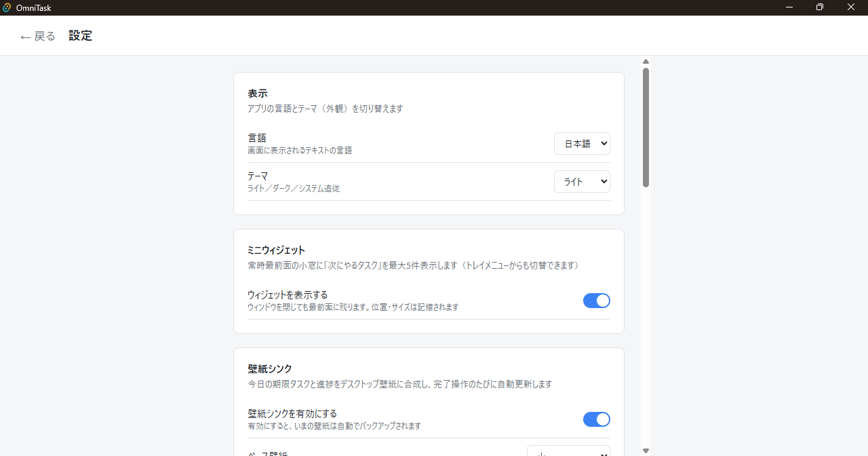
Task: Click the 壁紙シンク section heading
Action: 270,369
